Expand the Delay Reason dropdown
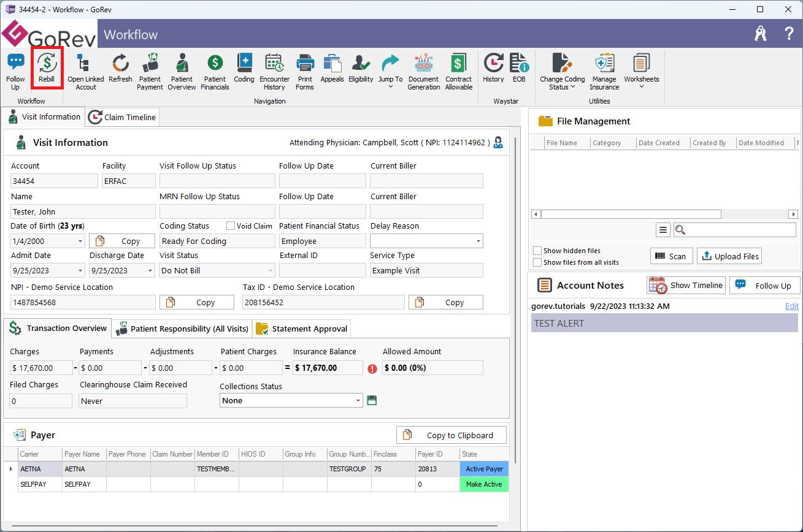This screenshot has height=532, width=803. [477, 241]
